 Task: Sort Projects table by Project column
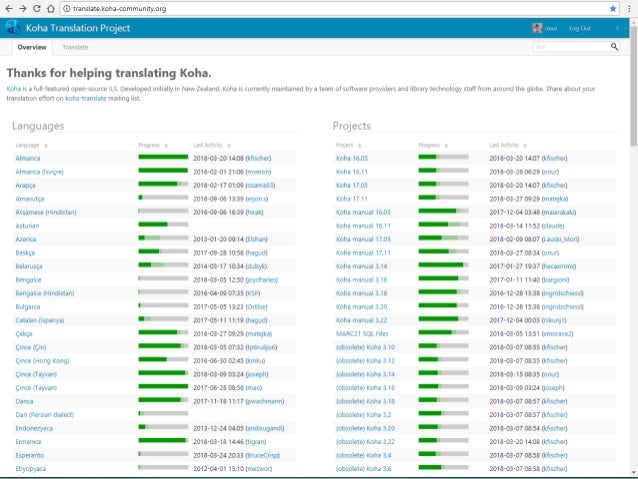click(x=348, y=145)
